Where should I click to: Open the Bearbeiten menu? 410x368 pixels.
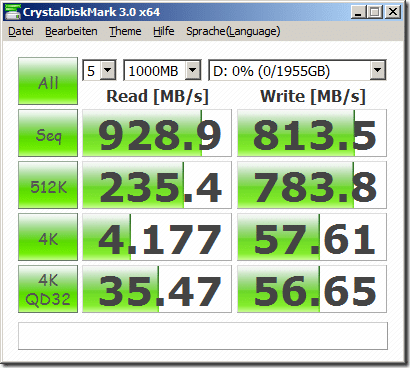click(71, 31)
